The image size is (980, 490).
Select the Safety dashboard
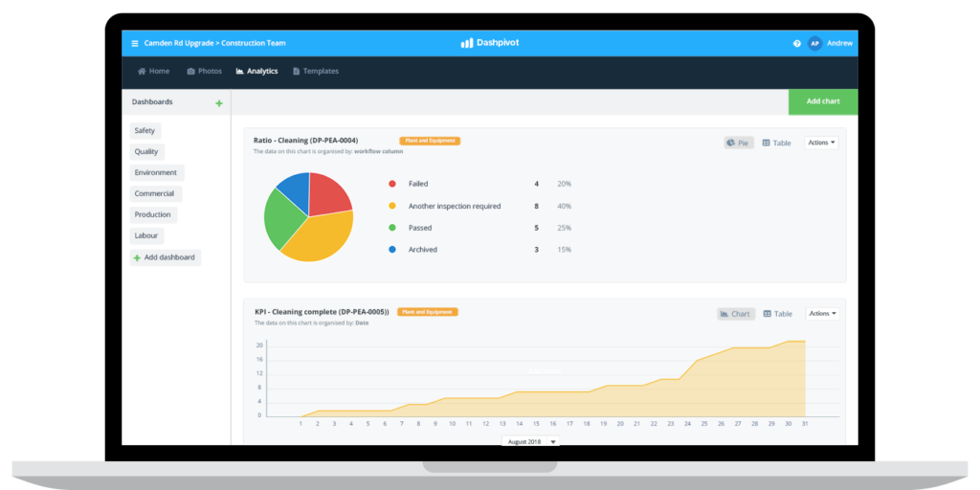(x=145, y=130)
